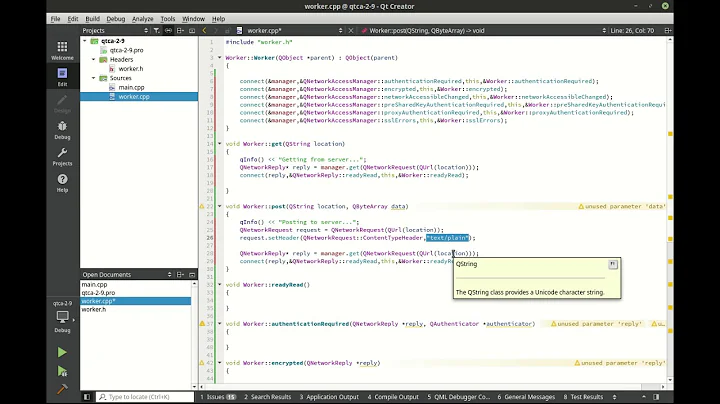Open the Design mode
The image size is (720, 404).
(x=62, y=103)
